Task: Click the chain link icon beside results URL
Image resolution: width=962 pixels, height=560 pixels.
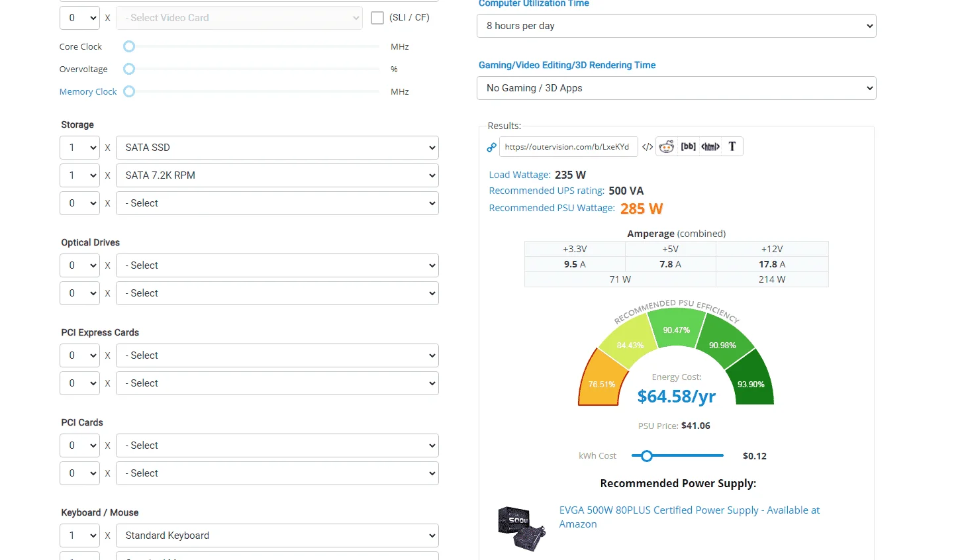Action: click(491, 147)
